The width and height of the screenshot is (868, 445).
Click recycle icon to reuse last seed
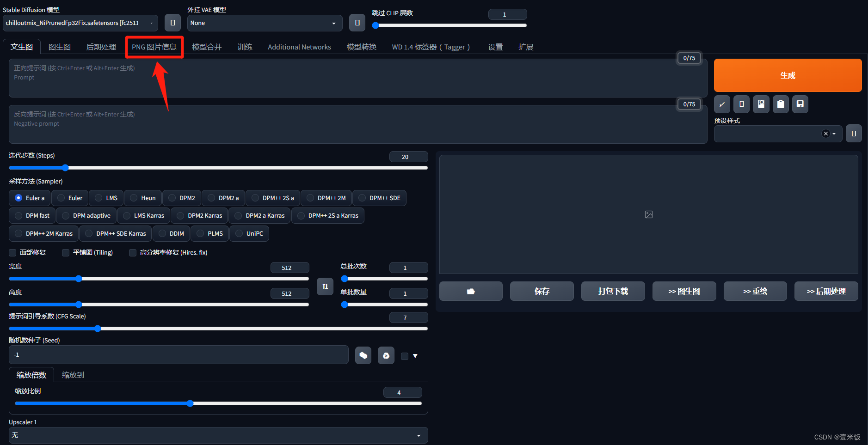[x=386, y=355]
